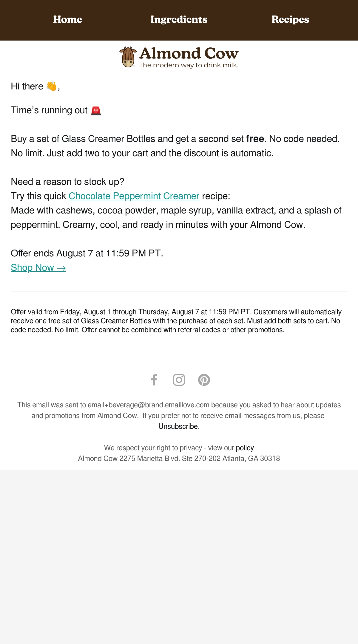This screenshot has height=644, width=358.
Task: Click the 'Offer valid from Friday' terms paragraph
Action: pos(176,321)
